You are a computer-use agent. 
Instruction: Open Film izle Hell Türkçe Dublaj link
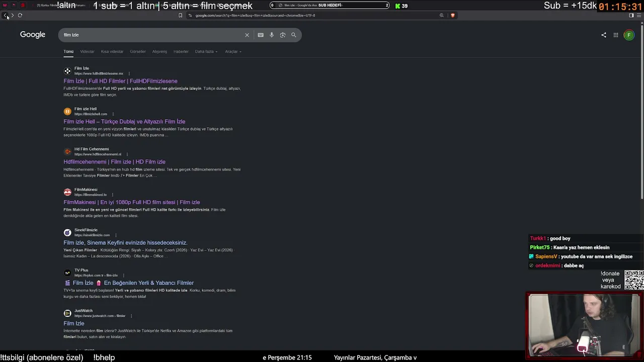pyautogui.click(x=124, y=122)
